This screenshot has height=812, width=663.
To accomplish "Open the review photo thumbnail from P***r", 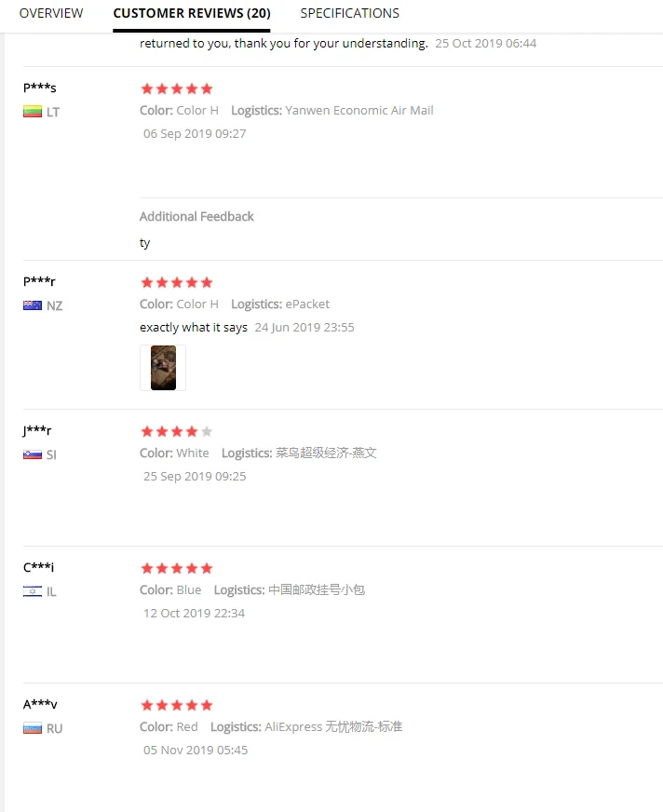I will [163, 368].
